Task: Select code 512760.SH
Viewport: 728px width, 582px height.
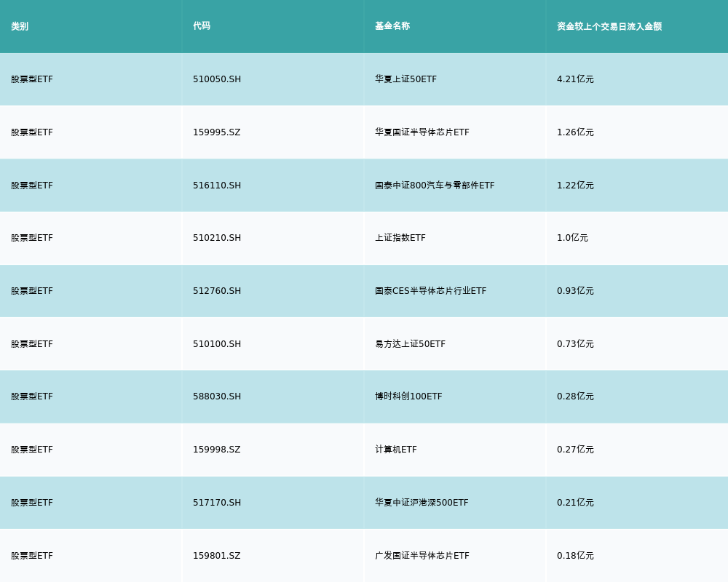Action: pos(217,291)
